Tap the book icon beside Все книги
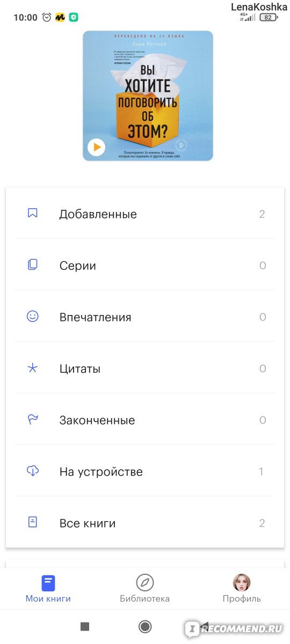 (x=33, y=522)
